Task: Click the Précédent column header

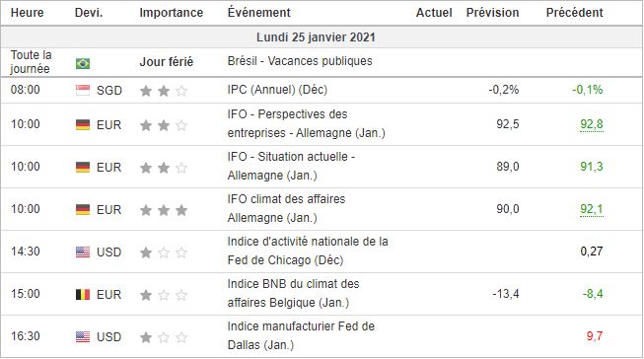Action: 574,12
